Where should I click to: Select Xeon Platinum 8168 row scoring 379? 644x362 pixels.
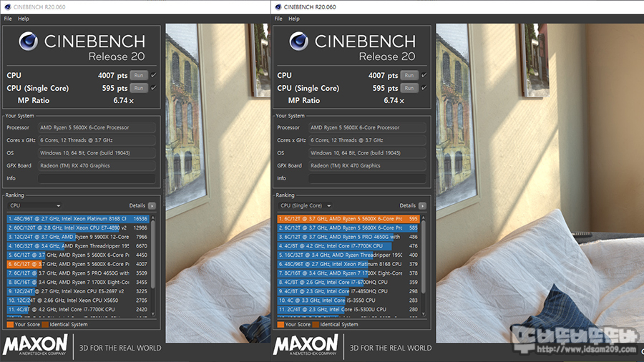(x=348, y=264)
